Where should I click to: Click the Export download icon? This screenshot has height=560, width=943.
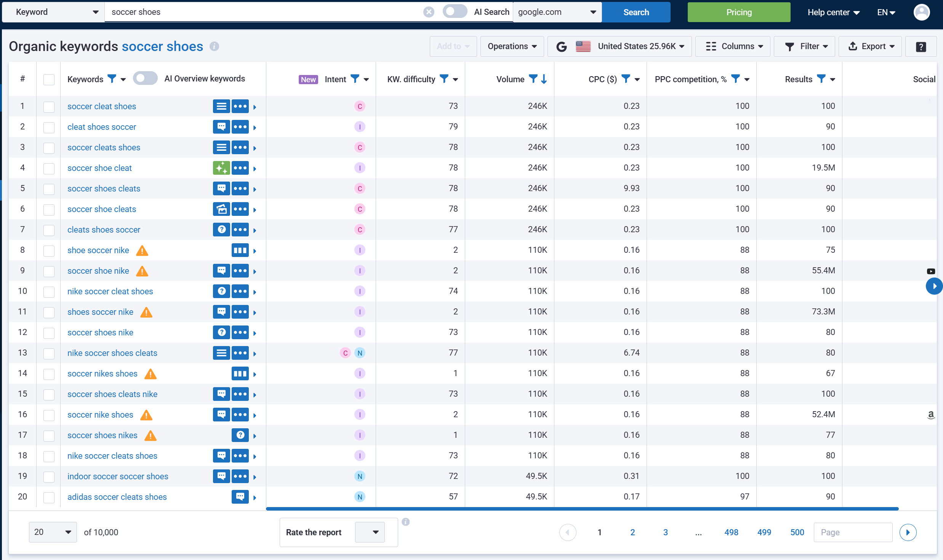(x=852, y=46)
